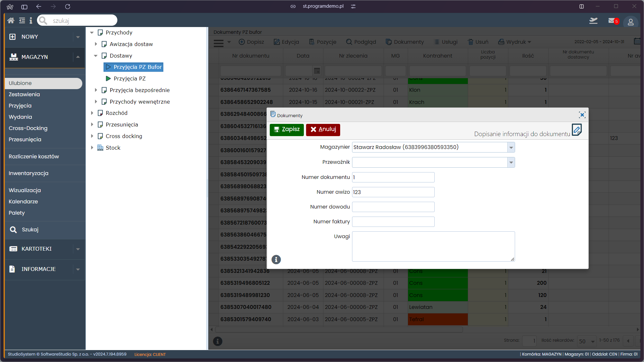Open the info icon in top bar
644x362 pixels.
coord(31,21)
